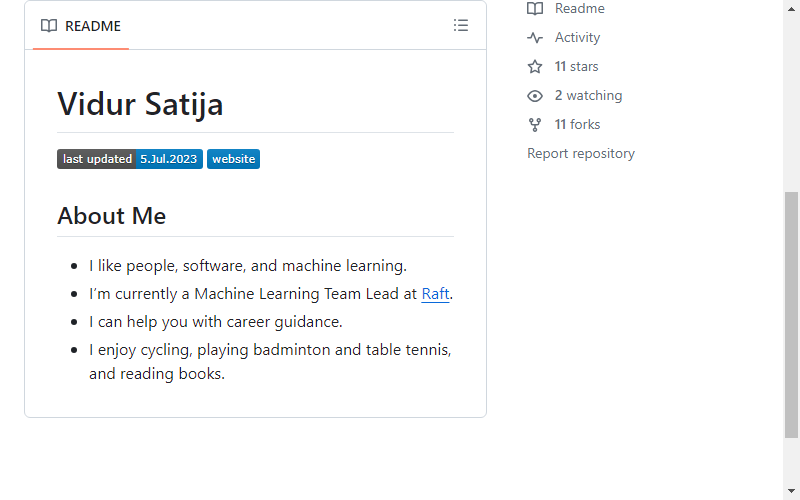Open the Readme sidebar link
This screenshot has height=500, width=800.
click(x=580, y=8)
